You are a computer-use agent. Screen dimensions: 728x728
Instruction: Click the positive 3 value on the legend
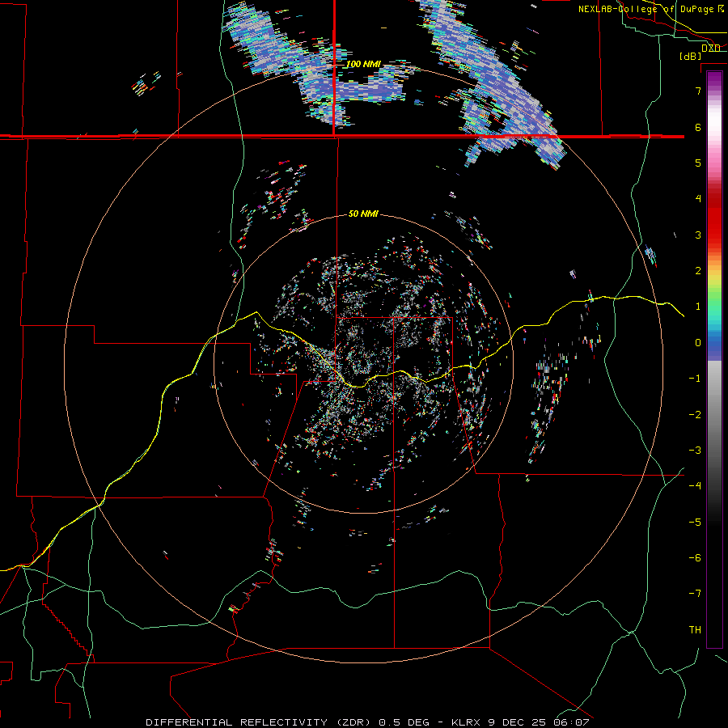point(698,235)
